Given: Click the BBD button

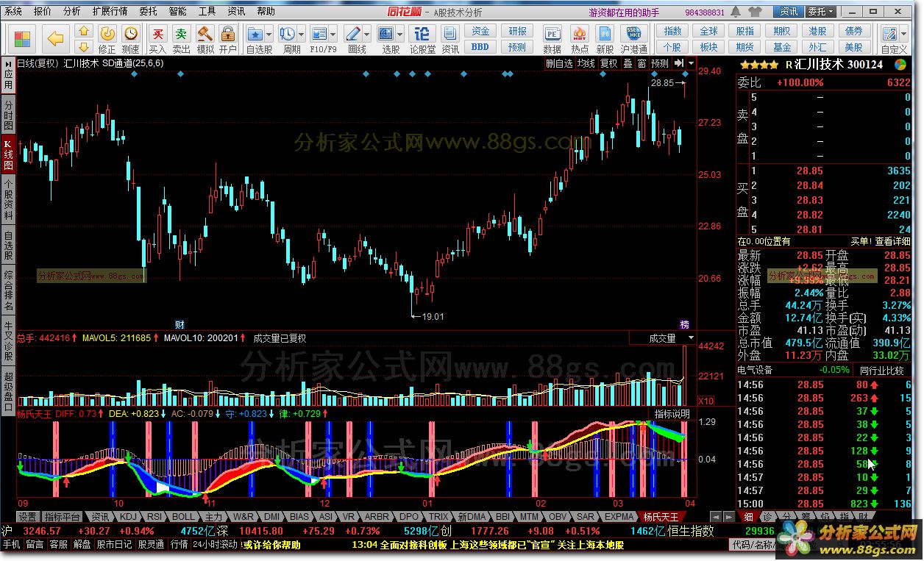Looking at the screenshot, I should click(x=480, y=46).
